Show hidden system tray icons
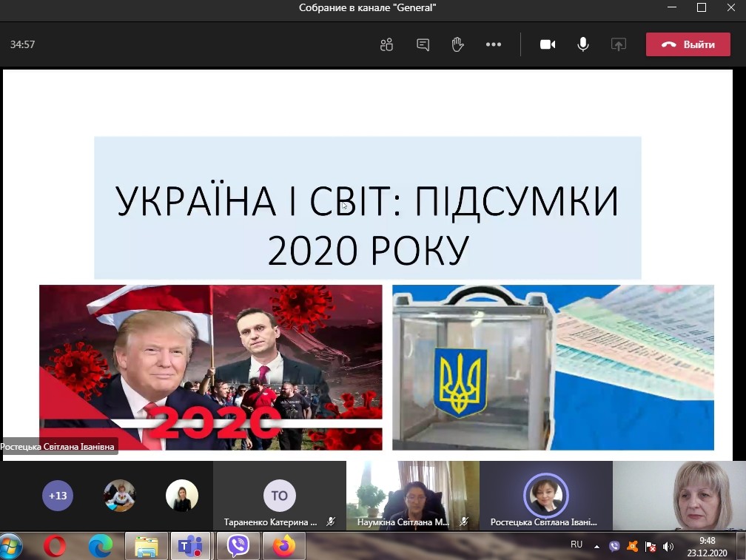Image resolution: width=746 pixels, height=560 pixels. point(597,547)
